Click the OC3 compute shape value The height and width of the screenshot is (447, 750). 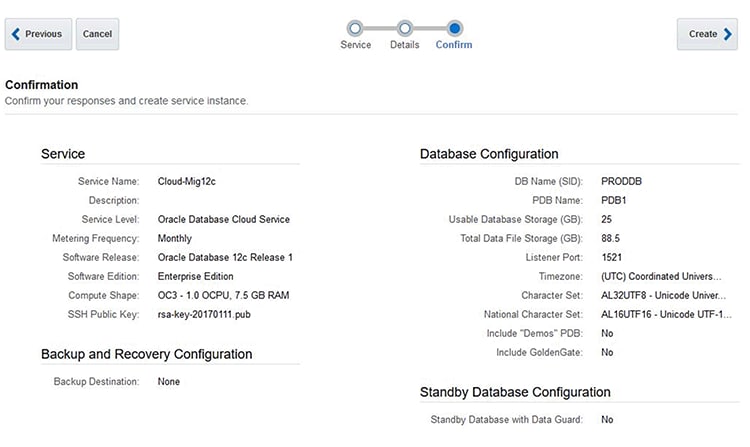point(225,296)
